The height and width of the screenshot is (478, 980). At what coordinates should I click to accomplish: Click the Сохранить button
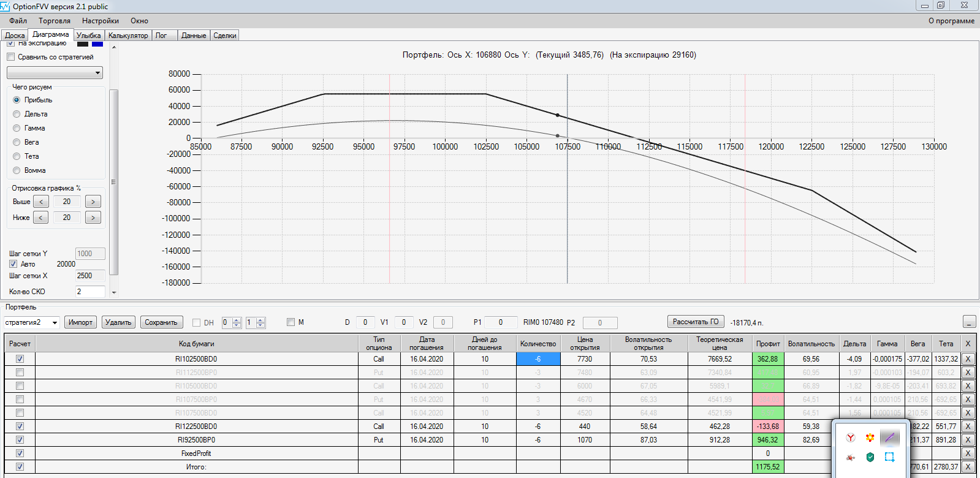click(161, 322)
